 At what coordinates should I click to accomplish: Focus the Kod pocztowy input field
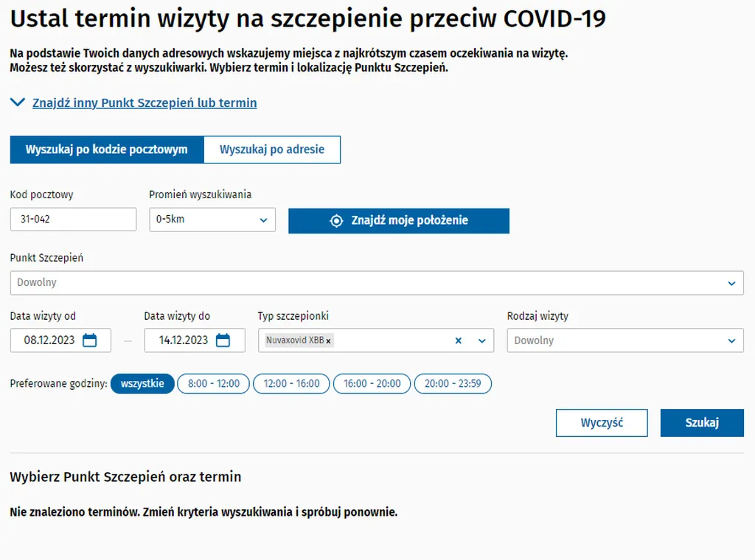pos(73,220)
